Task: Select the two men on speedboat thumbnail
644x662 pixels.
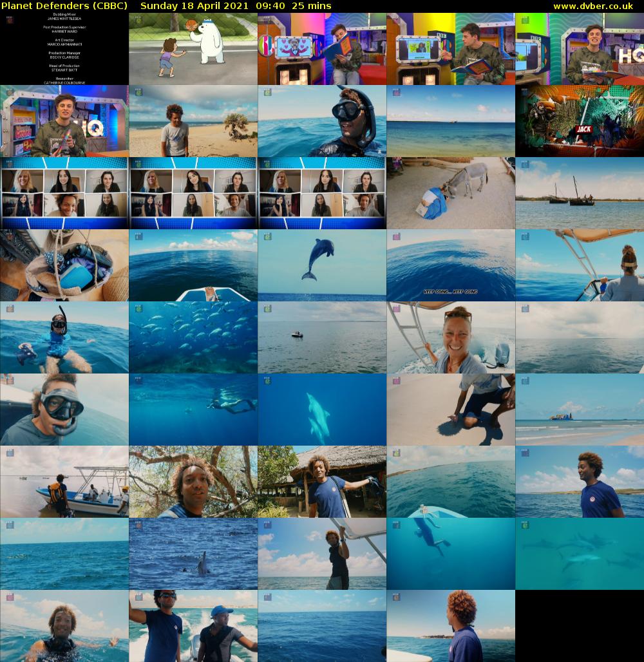Action: 193,626
